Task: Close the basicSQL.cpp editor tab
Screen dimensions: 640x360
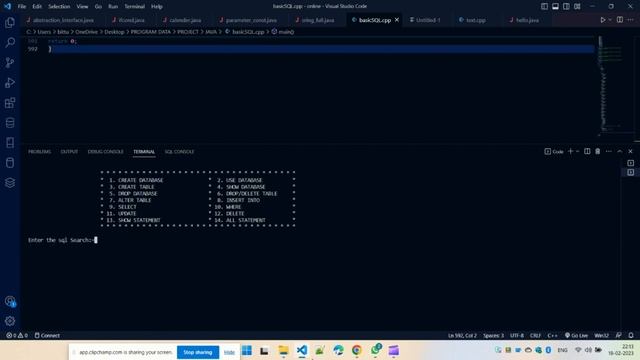Action: (397, 20)
